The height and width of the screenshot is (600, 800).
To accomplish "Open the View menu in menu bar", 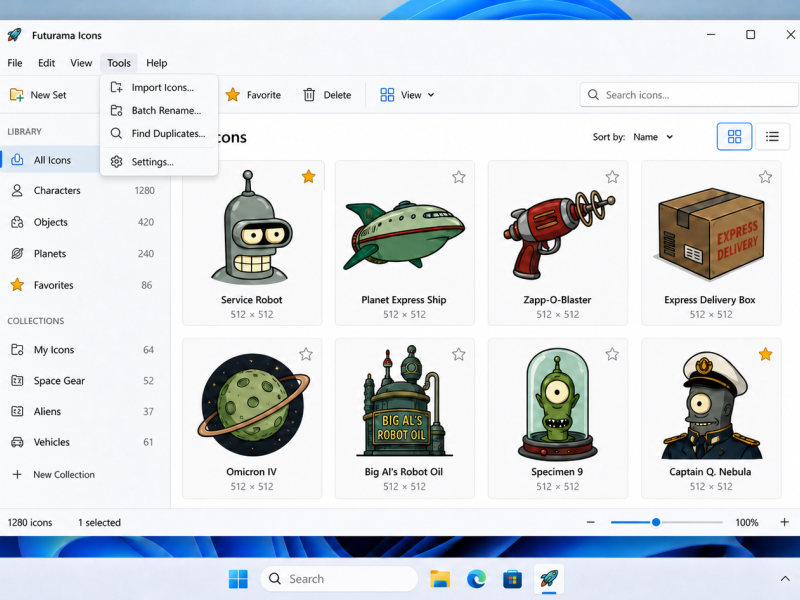I will tap(81, 63).
